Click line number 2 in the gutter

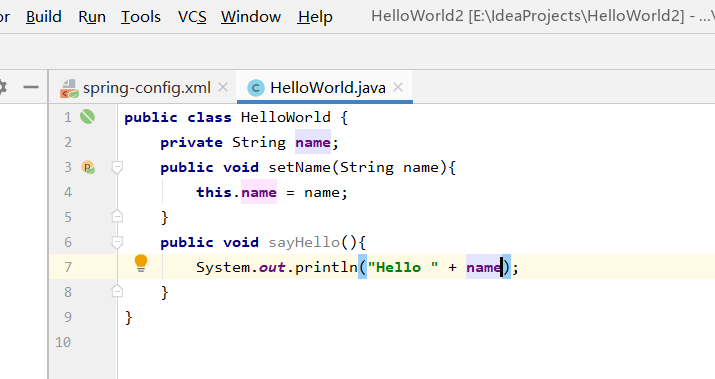pos(68,142)
